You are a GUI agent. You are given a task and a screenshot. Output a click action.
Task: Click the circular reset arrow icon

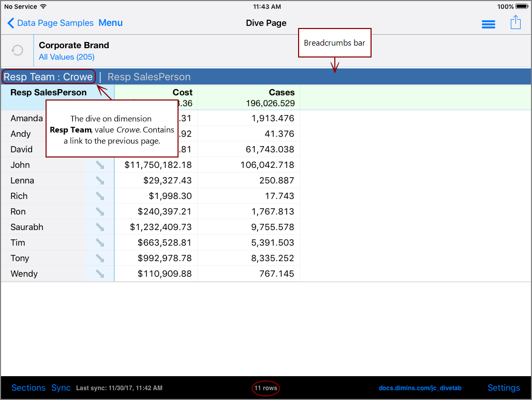point(17,50)
